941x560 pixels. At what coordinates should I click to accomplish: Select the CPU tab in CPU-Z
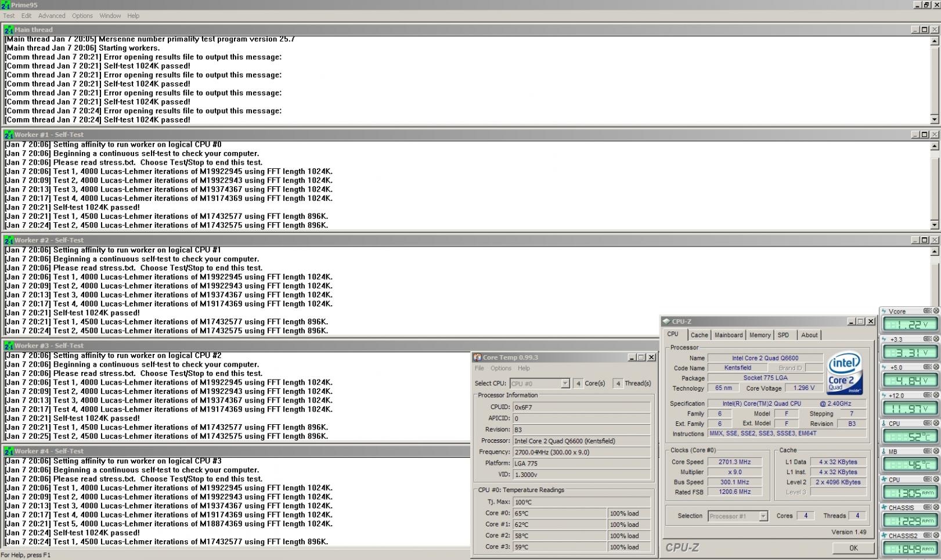tap(675, 334)
